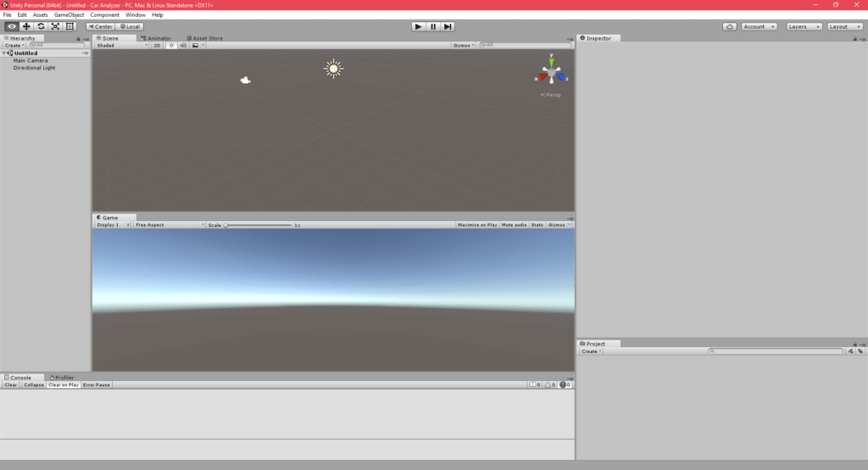
Task: Select the Move tool in toolbar
Action: click(x=26, y=26)
